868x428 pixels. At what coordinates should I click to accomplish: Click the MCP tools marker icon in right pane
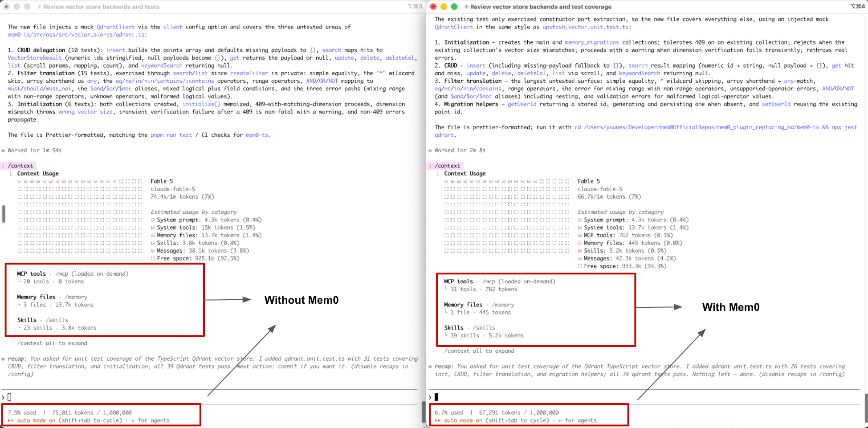580,235
